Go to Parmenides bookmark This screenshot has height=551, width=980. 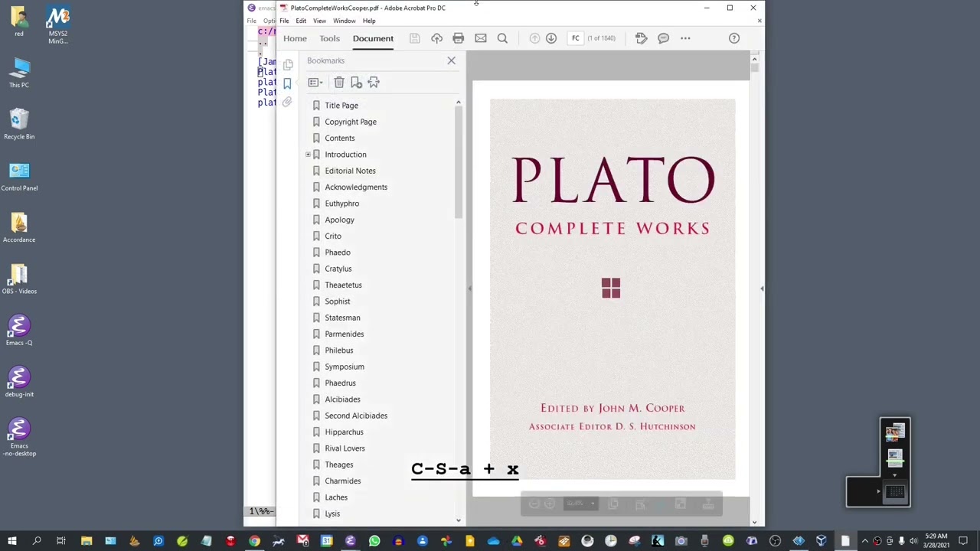[345, 334]
